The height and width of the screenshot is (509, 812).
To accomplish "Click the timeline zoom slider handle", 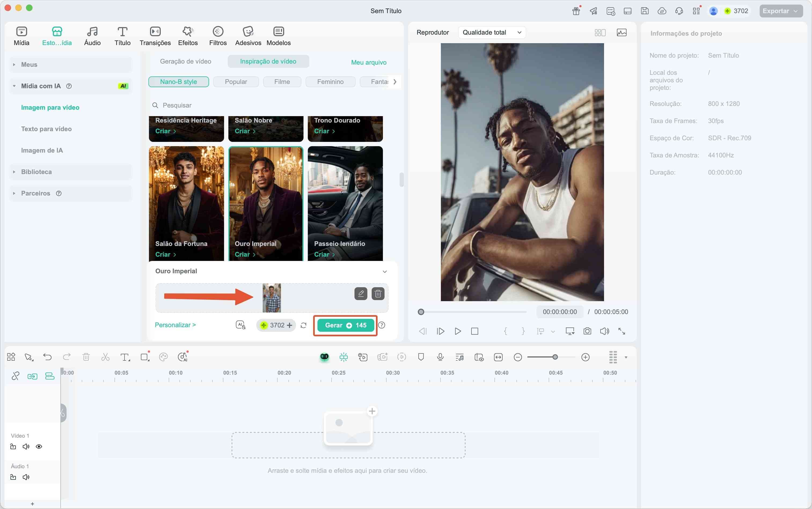I will coord(555,357).
